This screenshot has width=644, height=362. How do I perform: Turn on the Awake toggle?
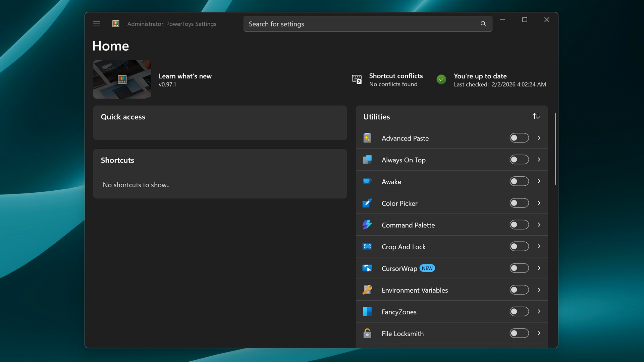[x=519, y=181]
